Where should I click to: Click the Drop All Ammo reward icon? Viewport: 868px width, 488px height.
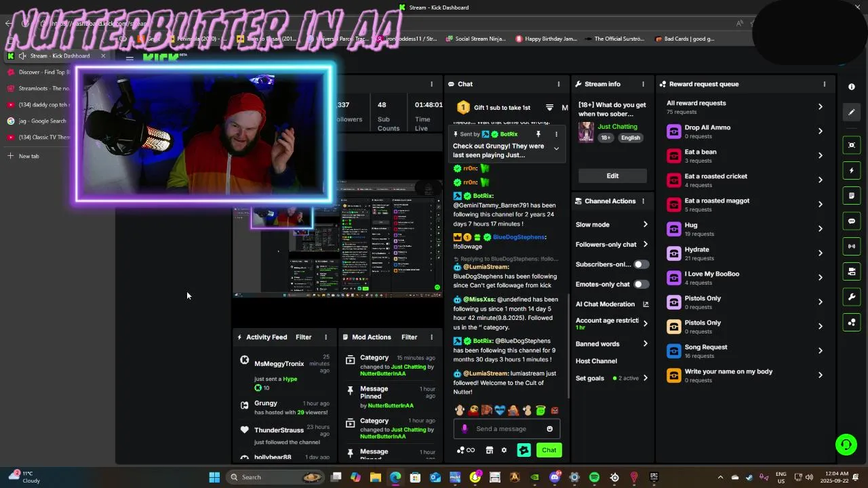click(673, 131)
